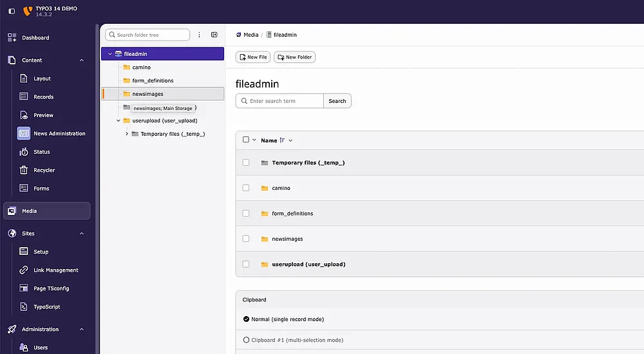
Task: Open the camino folder name link
Action: tap(281, 188)
